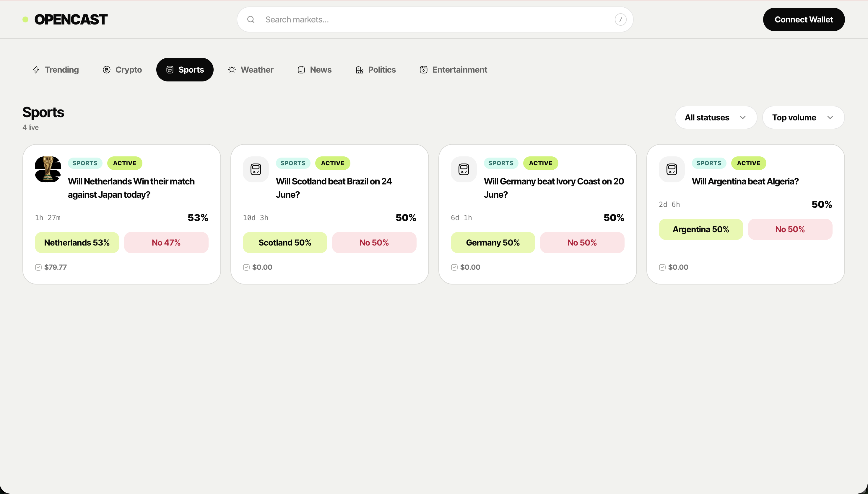868x494 pixels.
Task: Select the Politics tab
Action: tap(376, 70)
